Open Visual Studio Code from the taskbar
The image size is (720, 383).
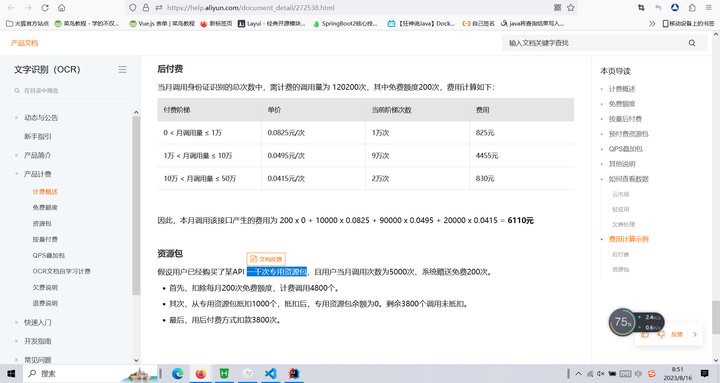tap(271, 373)
